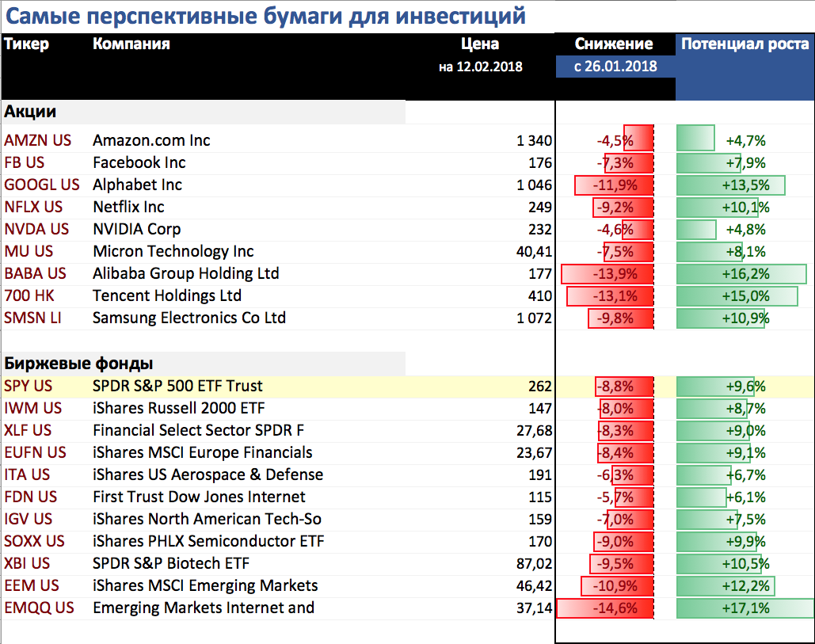This screenshot has width=815, height=644.
Task: Select Samsung price cell "1 072"
Action: (535, 318)
